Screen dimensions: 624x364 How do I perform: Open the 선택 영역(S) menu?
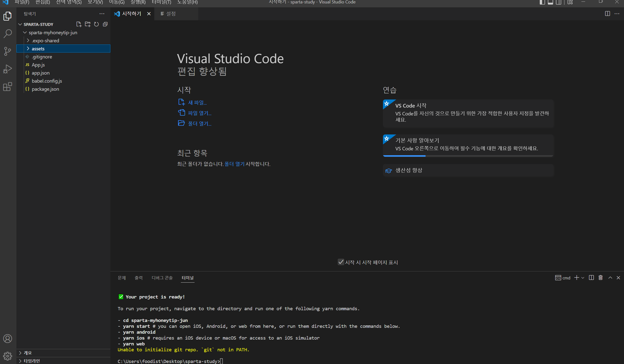[69, 2]
